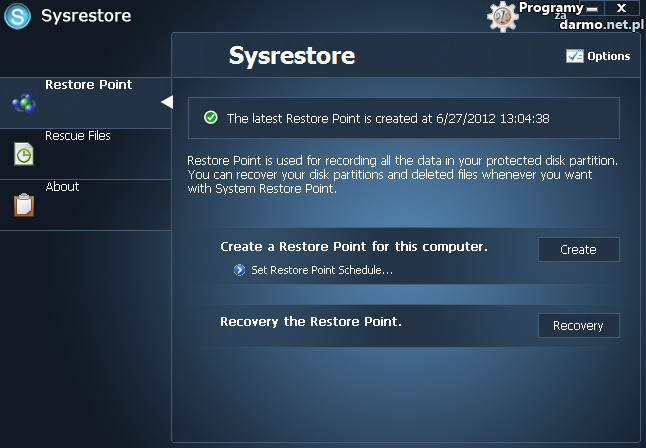Screen dimensions: 646x448
Task: Click the green checkmark status icon
Action: (211, 118)
